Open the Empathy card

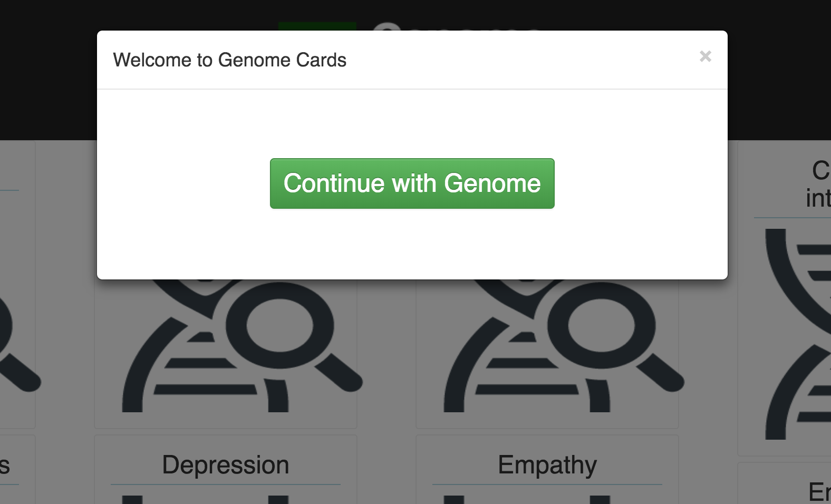tap(547, 464)
